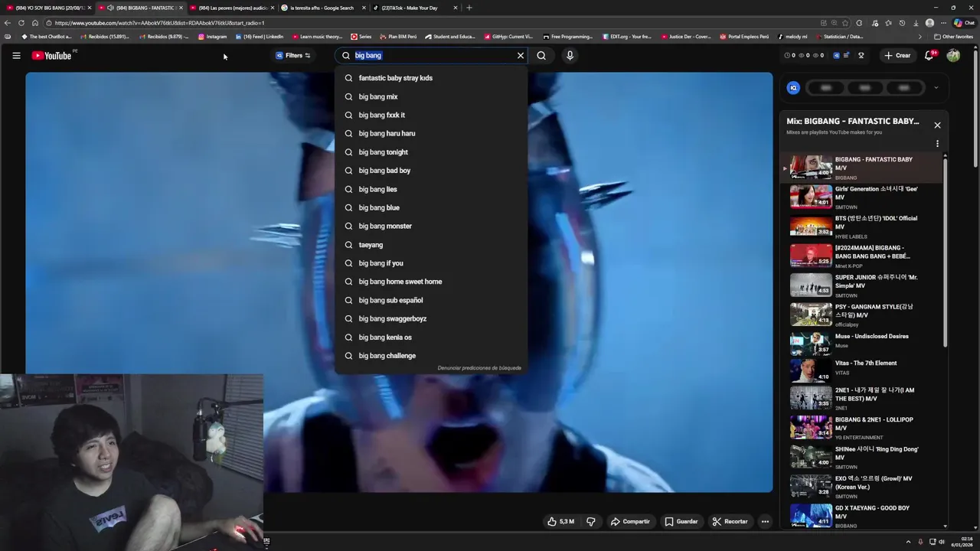
Task: Click 'Denunciar predicciones de búsqueda' link
Action: (x=479, y=368)
